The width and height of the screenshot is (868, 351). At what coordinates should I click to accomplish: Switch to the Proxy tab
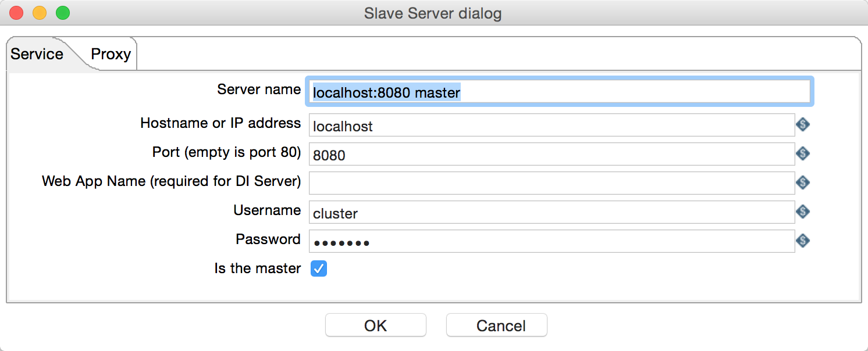pos(111,55)
